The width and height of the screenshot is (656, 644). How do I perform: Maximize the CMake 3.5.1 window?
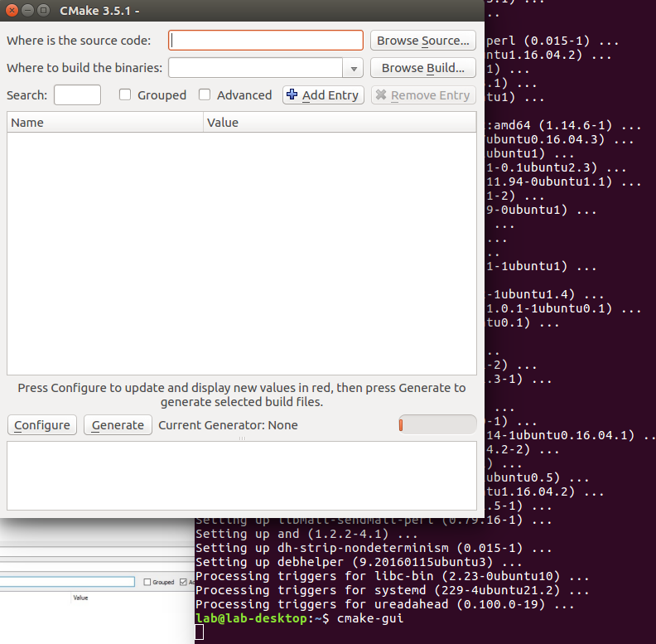point(43,10)
